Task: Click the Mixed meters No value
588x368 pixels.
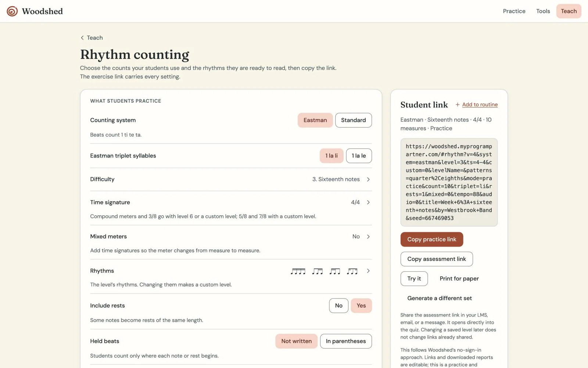Action: pyautogui.click(x=356, y=237)
